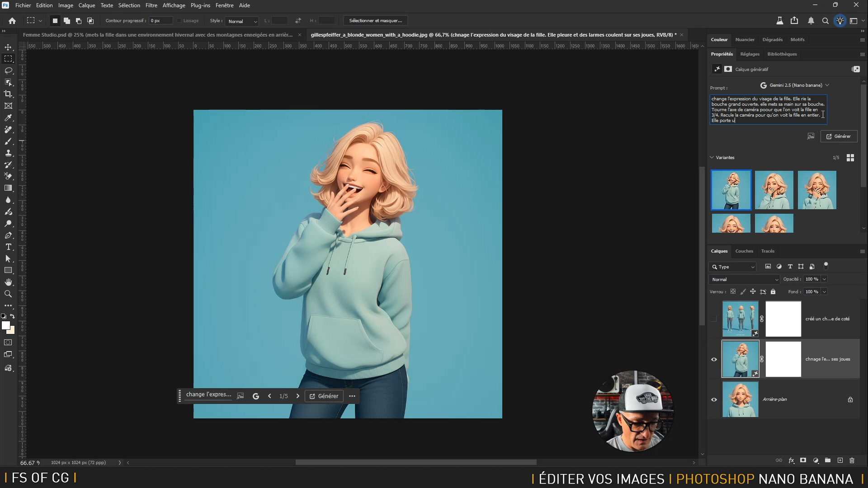The width and height of the screenshot is (868, 488).
Task: Select the Gradient tool
Action: [x=8, y=188]
